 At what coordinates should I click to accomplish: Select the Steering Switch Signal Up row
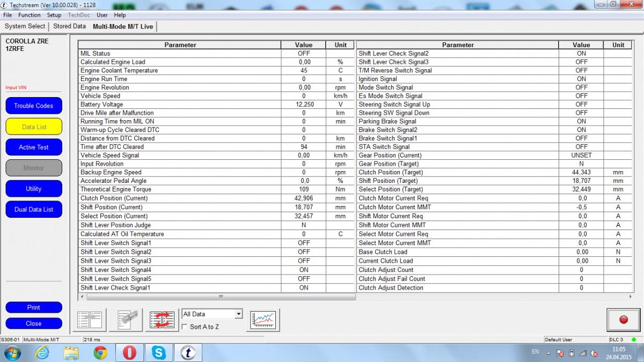495,105
